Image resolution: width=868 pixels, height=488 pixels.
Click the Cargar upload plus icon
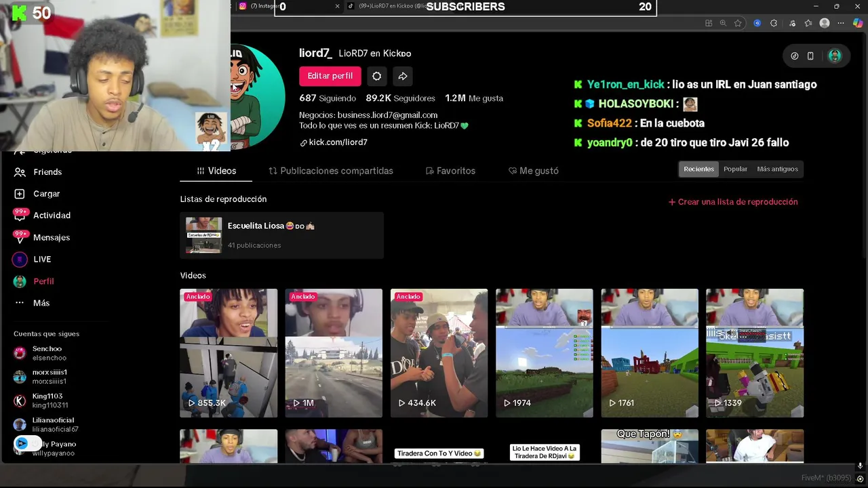tap(20, 194)
